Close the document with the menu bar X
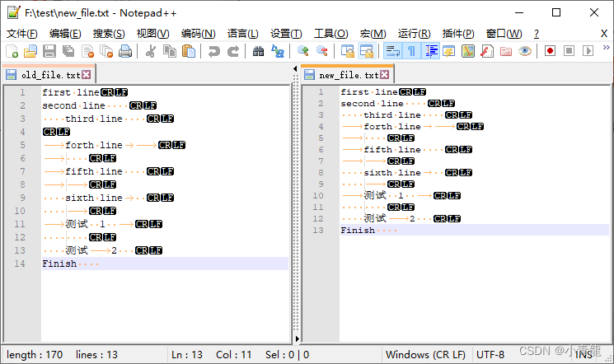 pyautogui.click(x=604, y=34)
